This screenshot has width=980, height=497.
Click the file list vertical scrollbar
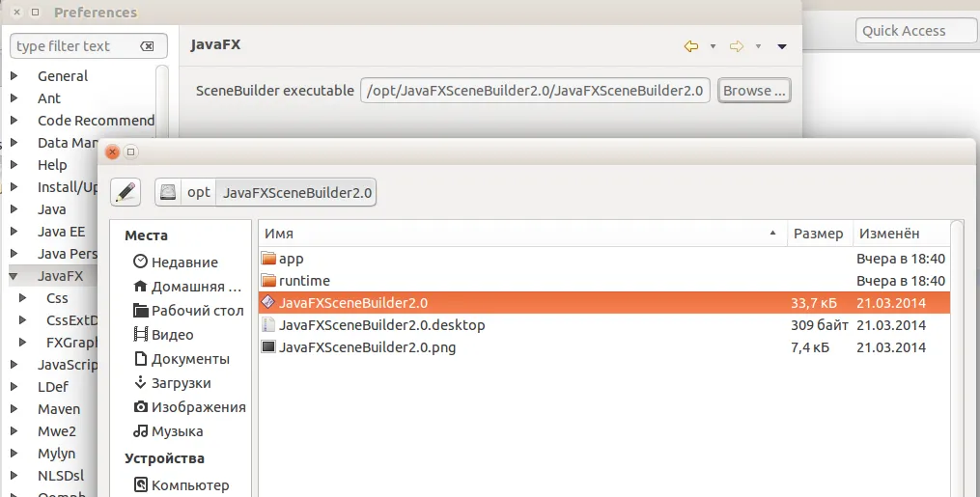pos(957,358)
